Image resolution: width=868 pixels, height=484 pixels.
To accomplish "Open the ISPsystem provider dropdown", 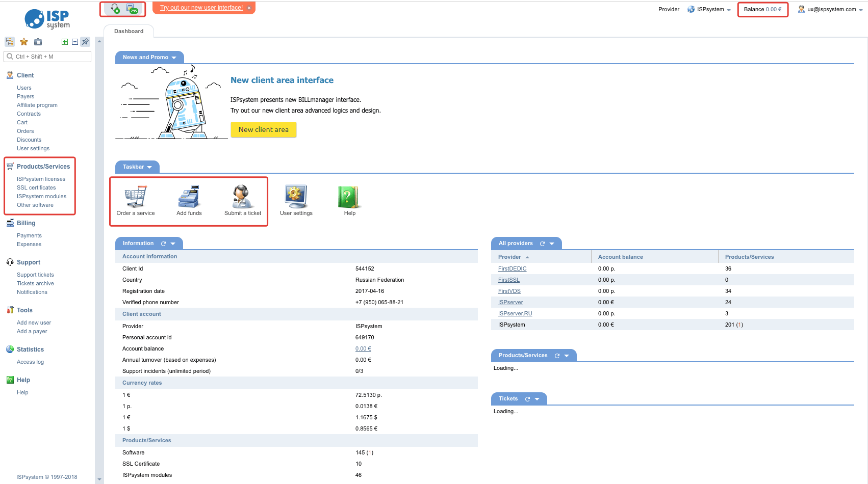I will pos(709,9).
